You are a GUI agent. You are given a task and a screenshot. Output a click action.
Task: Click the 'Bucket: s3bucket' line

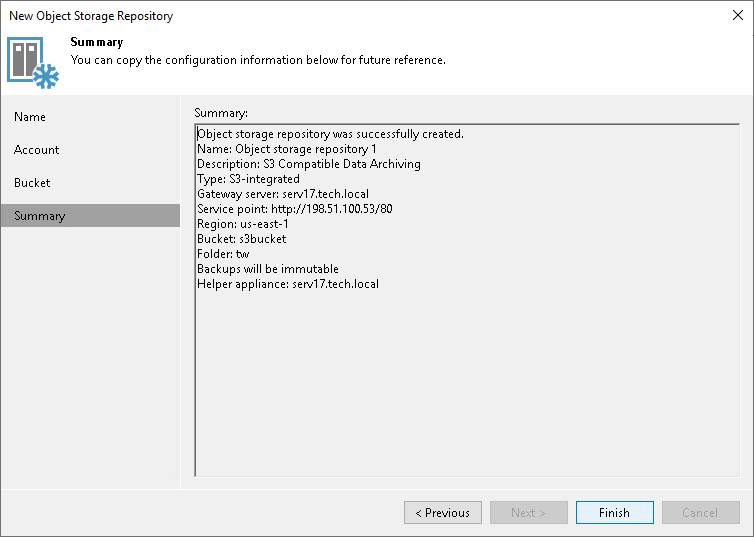tap(241, 239)
